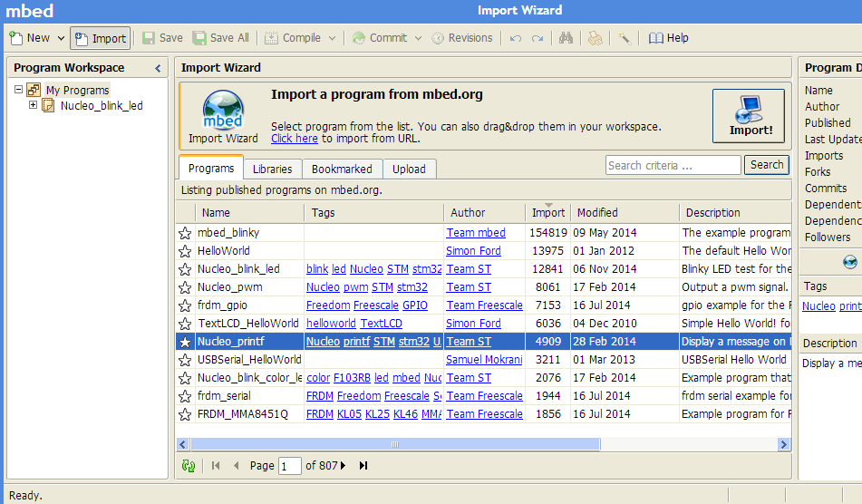Click the horizontal scrollbar thumb

394,444
